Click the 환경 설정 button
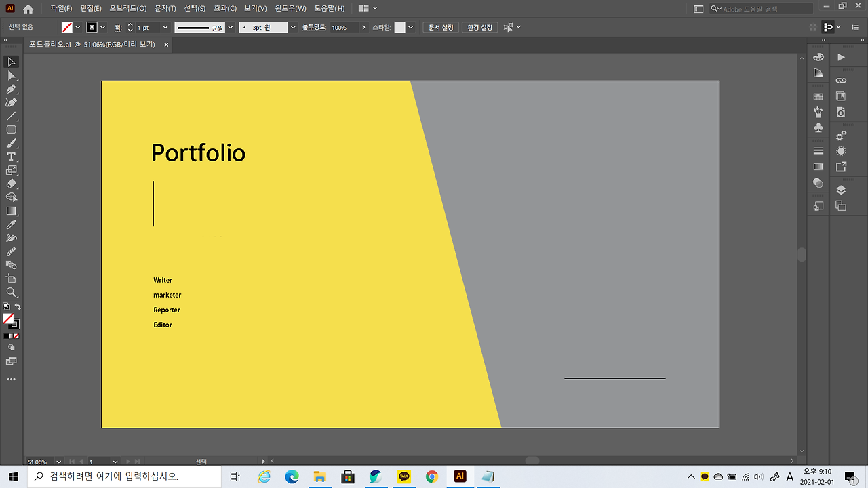The image size is (868, 488). 480,27
